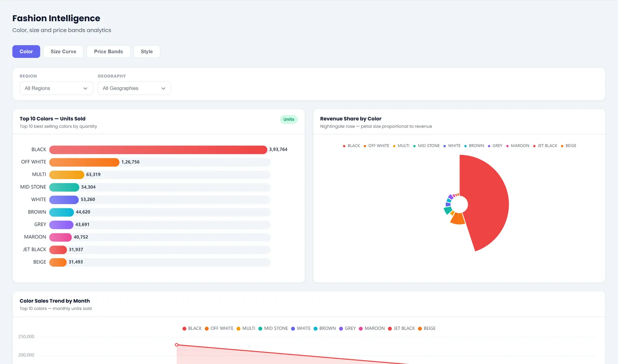Click the Units badge on Top 10 Colors
Image resolution: width=618 pixels, height=364 pixels.
coord(289,119)
